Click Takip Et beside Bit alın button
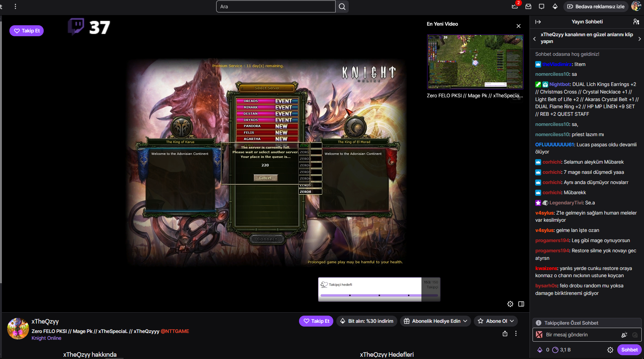644x359 pixels. pos(316,321)
